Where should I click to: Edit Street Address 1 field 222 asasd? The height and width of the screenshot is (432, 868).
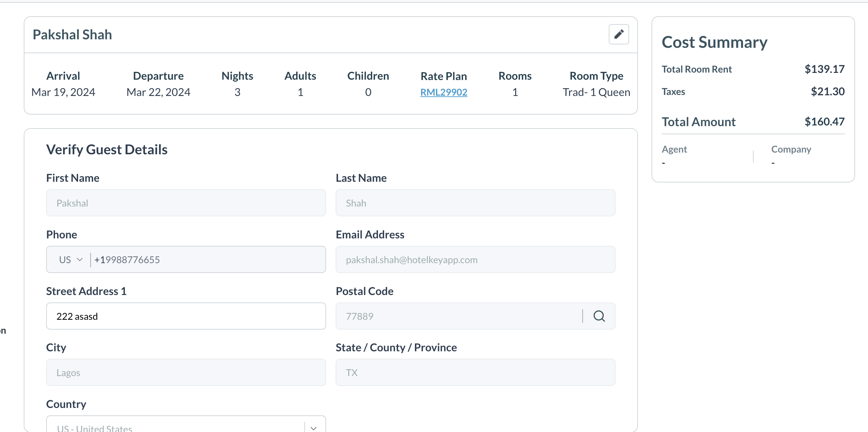pyautogui.click(x=186, y=316)
